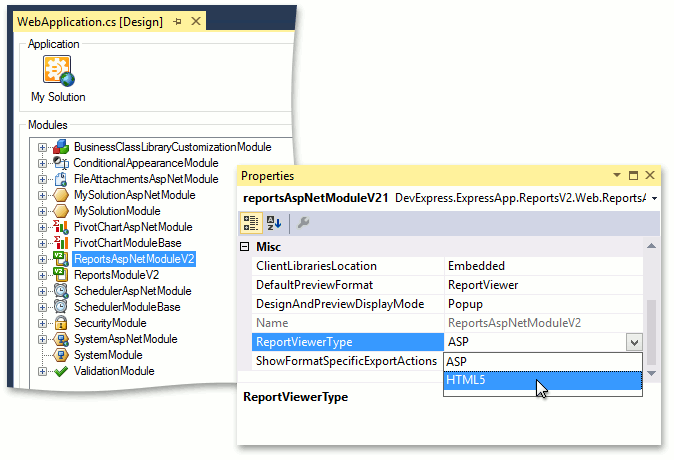Select the ReportsModuleV2 tree item
The height and width of the screenshot is (460, 674).
click(116, 275)
